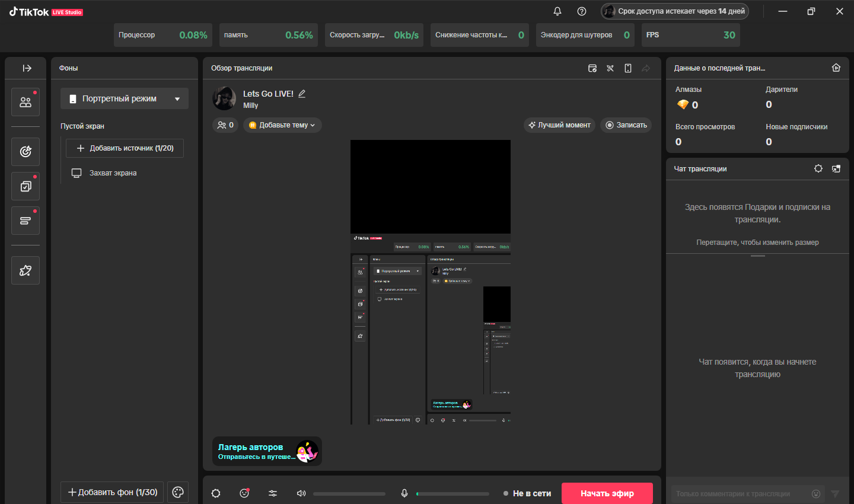The width and height of the screenshot is (854, 504).
Task: Click the FPS stat showing 30
Action: pyautogui.click(x=691, y=35)
